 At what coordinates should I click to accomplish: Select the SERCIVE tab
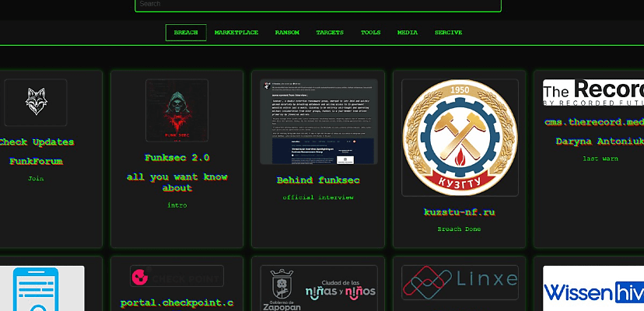tap(448, 33)
